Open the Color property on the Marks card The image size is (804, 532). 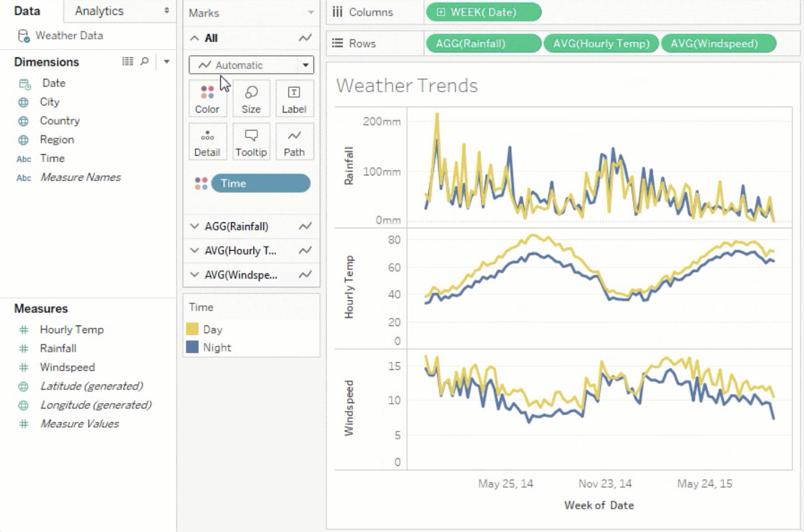pyautogui.click(x=207, y=99)
